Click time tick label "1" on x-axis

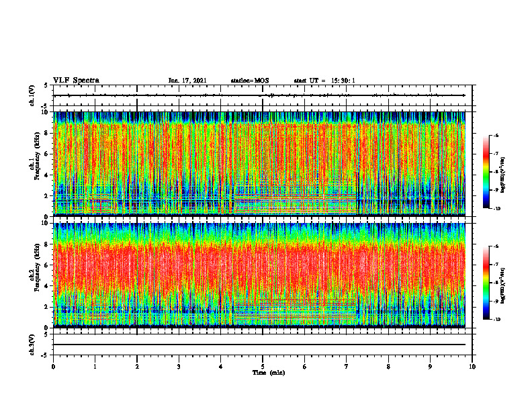[x=95, y=367]
